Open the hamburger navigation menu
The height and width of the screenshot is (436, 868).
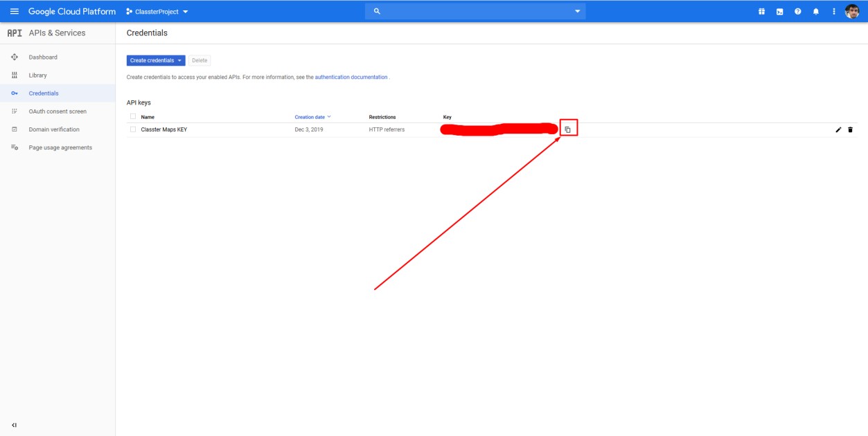14,11
